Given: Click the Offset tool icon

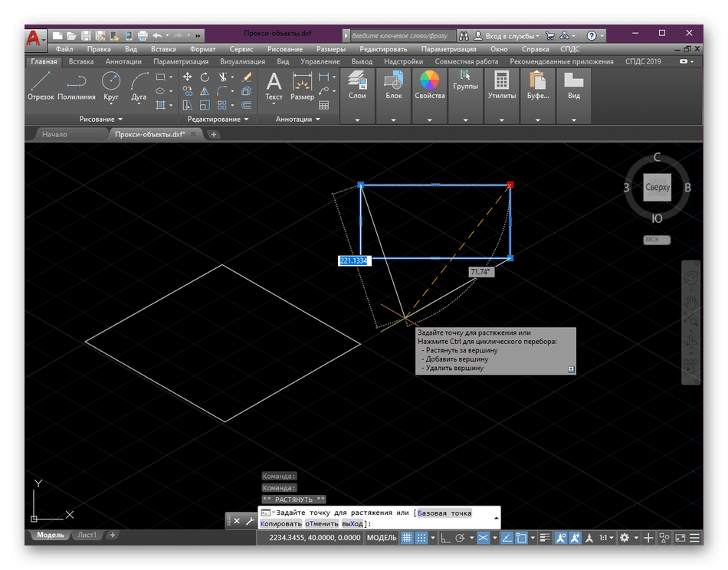Looking at the screenshot, I should [247, 106].
